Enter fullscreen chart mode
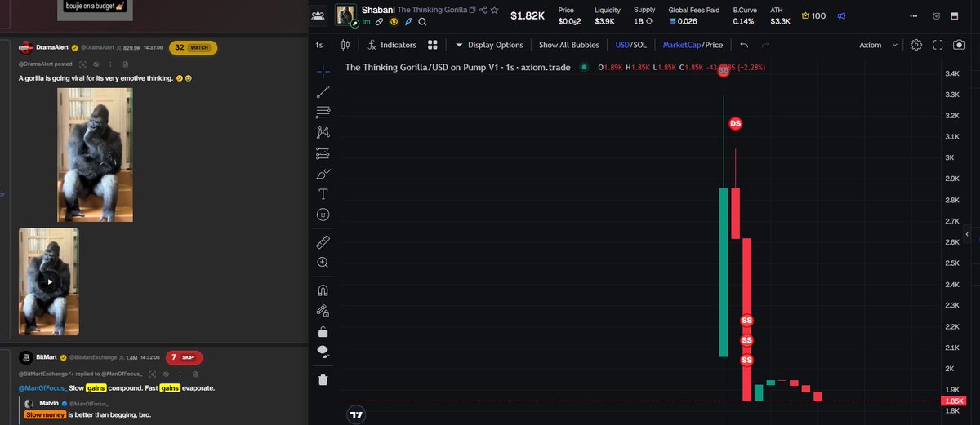980x425 pixels. pyautogui.click(x=938, y=45)
